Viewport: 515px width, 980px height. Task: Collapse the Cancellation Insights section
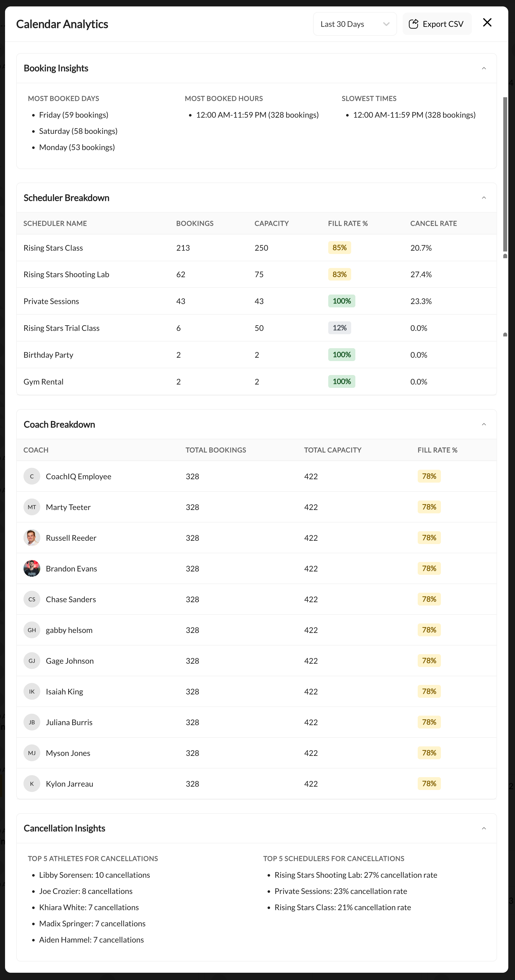(484, 828)
